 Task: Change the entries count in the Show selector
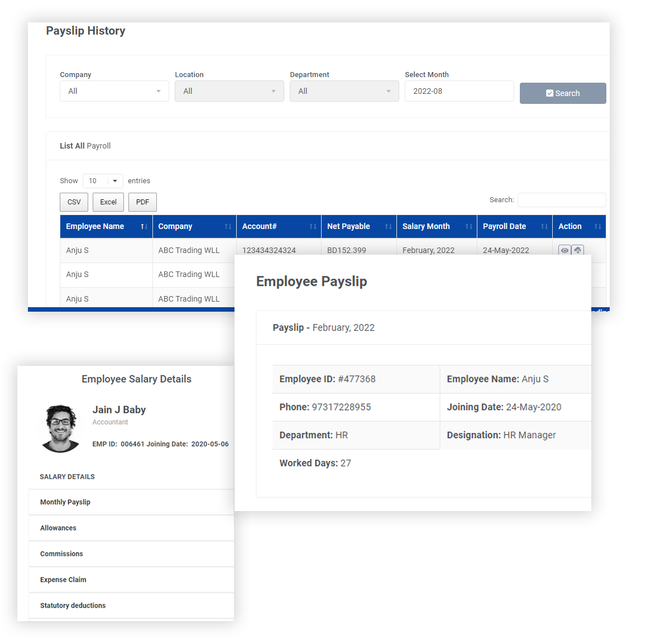coord(102,180)
